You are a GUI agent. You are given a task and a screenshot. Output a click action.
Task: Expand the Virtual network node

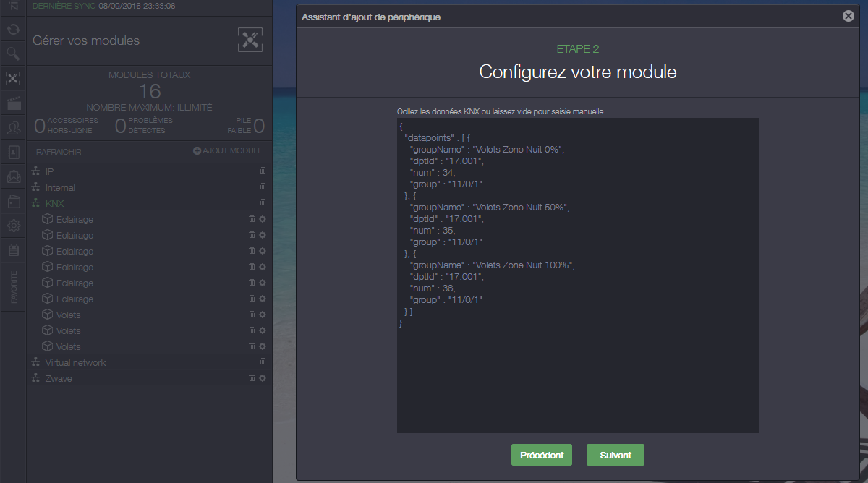[x=36, y=362]
